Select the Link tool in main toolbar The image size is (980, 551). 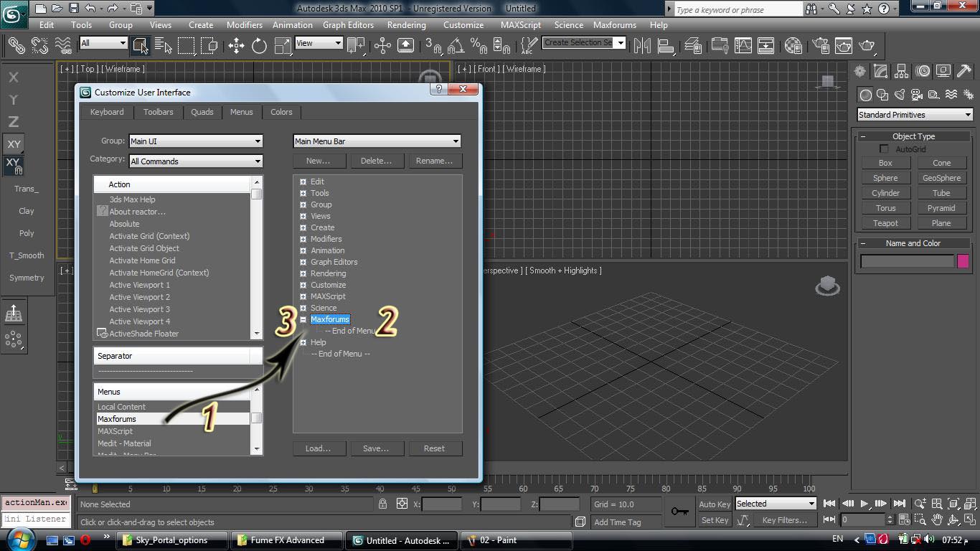16,46
